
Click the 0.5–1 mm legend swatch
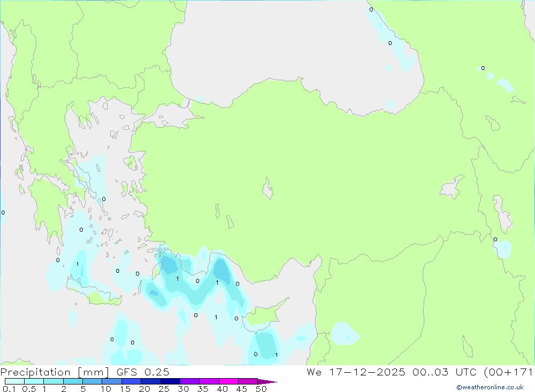(x=34, y=381)
